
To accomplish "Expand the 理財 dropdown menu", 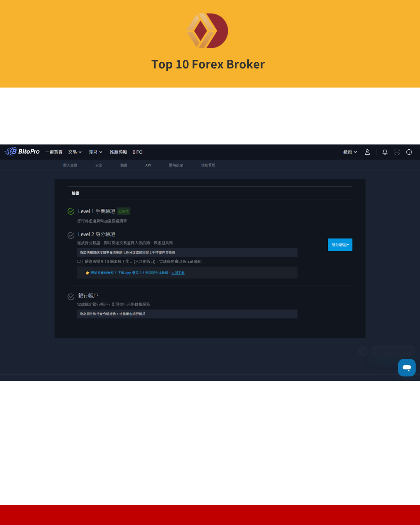I will pyautogui.click(x=95, y=152).
